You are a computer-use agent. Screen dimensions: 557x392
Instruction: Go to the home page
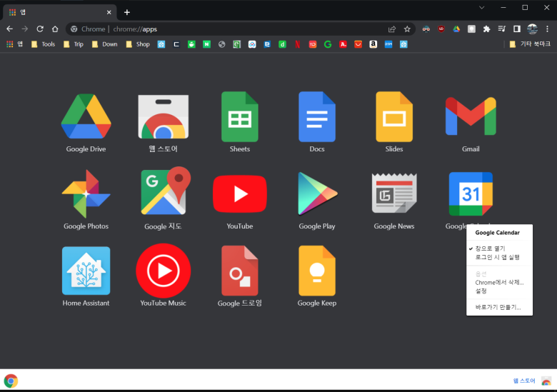click(x=55, y=29)
